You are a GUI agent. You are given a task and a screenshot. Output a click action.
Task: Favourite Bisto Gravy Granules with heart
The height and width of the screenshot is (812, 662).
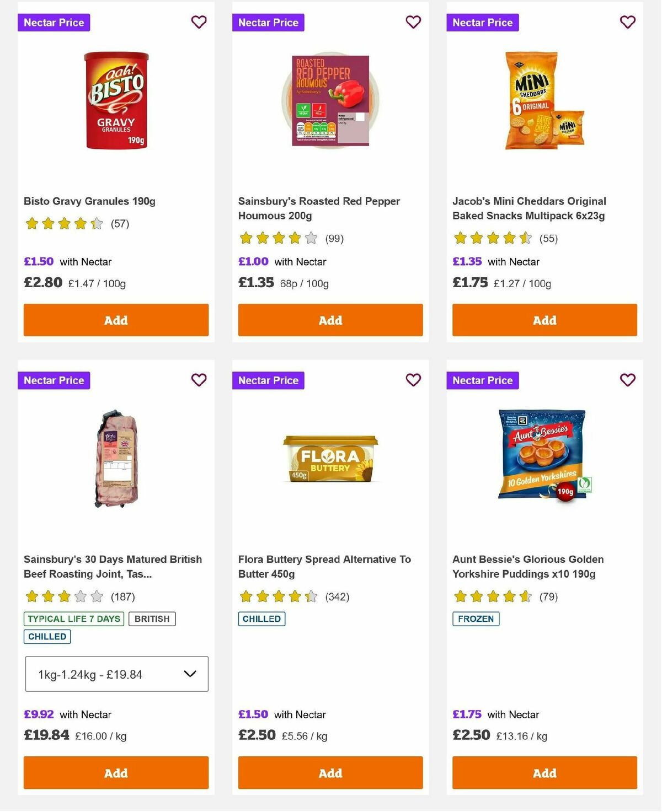pos(199,22)
